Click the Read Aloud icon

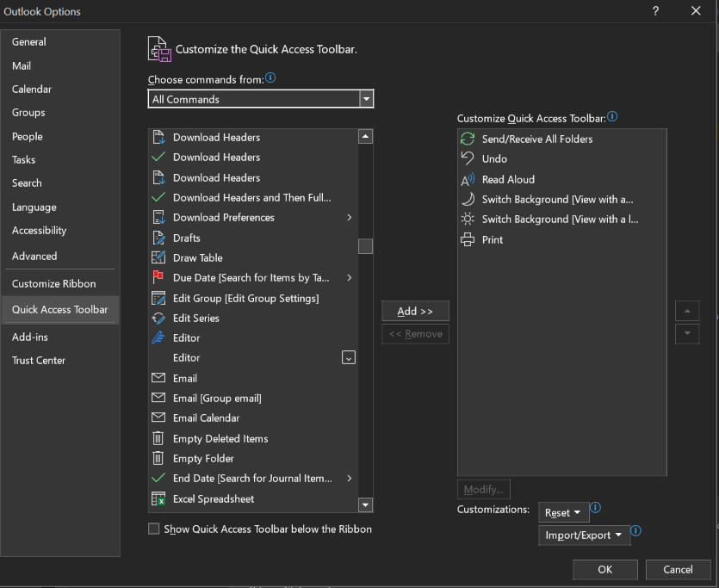click(468, 179)
